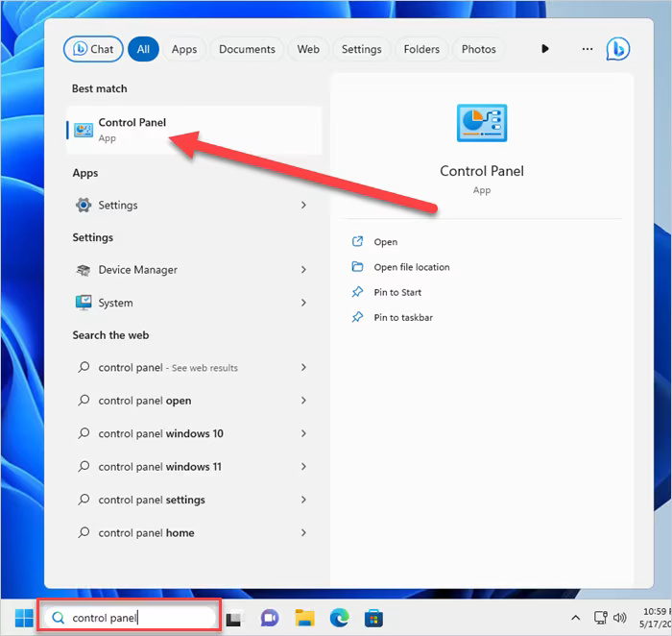Launch Microsoft Edge from the taskbar
Screen dimensions: 672x636
339,618
